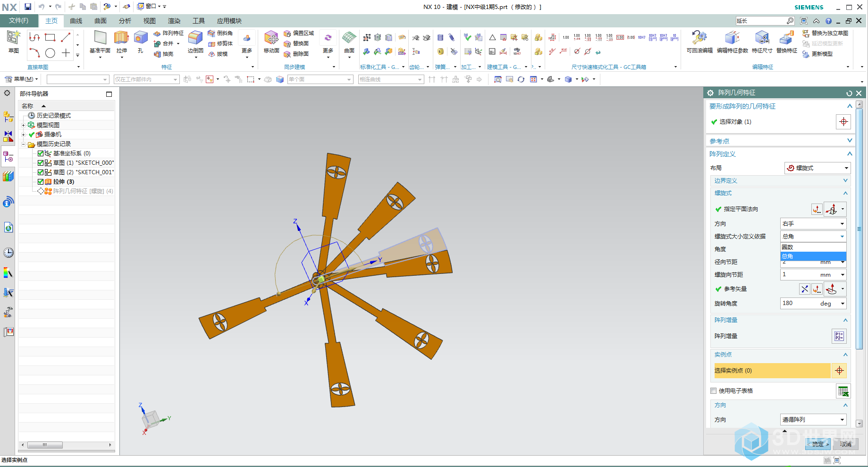Click the navigator horizontal scrollbar thumb
This screenshot has width=868, height=467.
click(45, 445)
